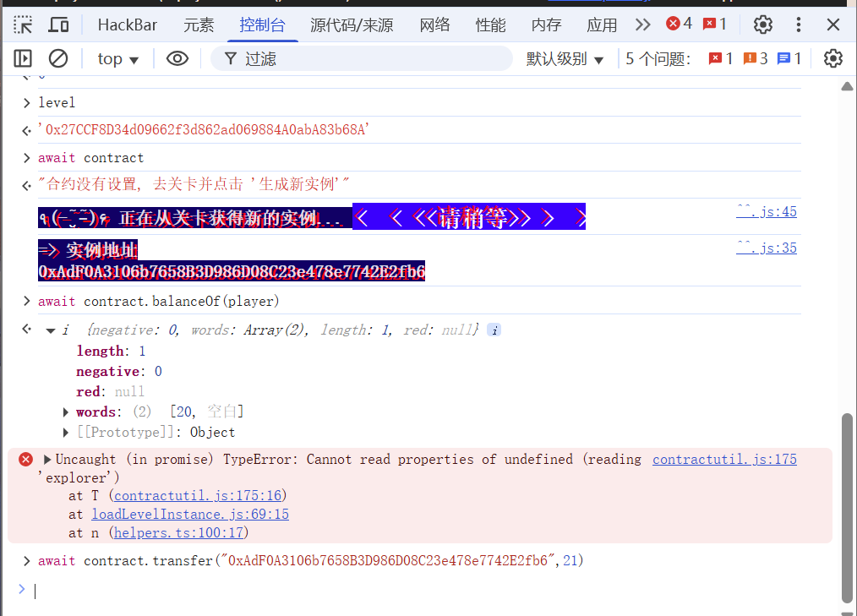Open the 默认级别 log level dropdown
This screenshot has width=857, height=616.
point(565,58)
